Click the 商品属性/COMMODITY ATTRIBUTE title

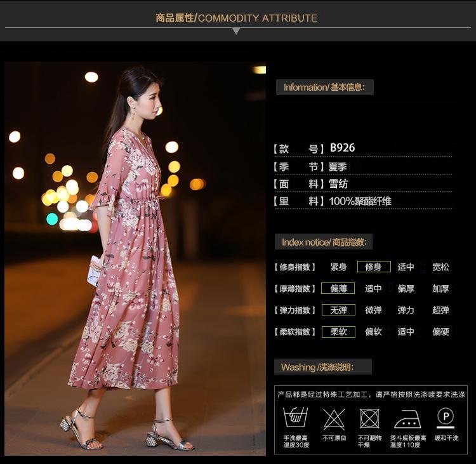236,18
